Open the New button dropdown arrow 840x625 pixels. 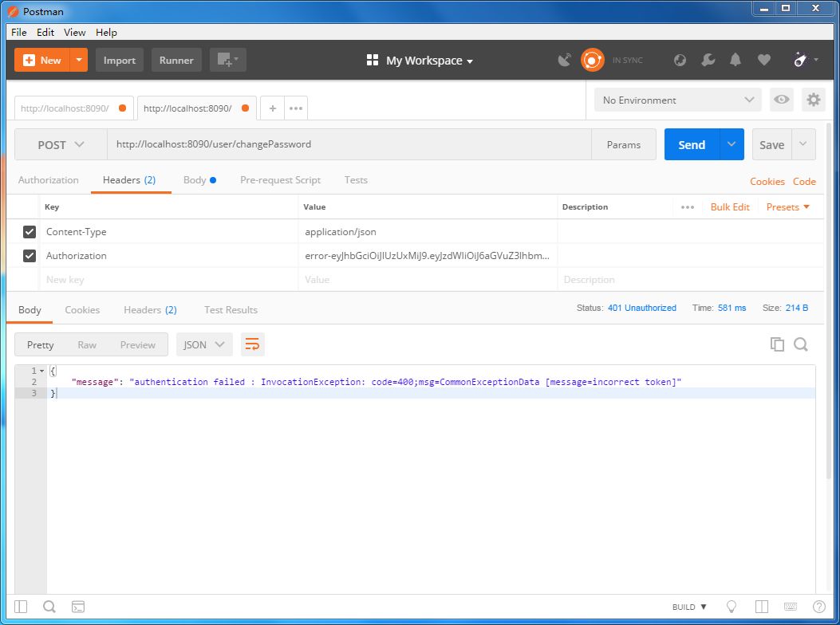click(x=79, y=60)
